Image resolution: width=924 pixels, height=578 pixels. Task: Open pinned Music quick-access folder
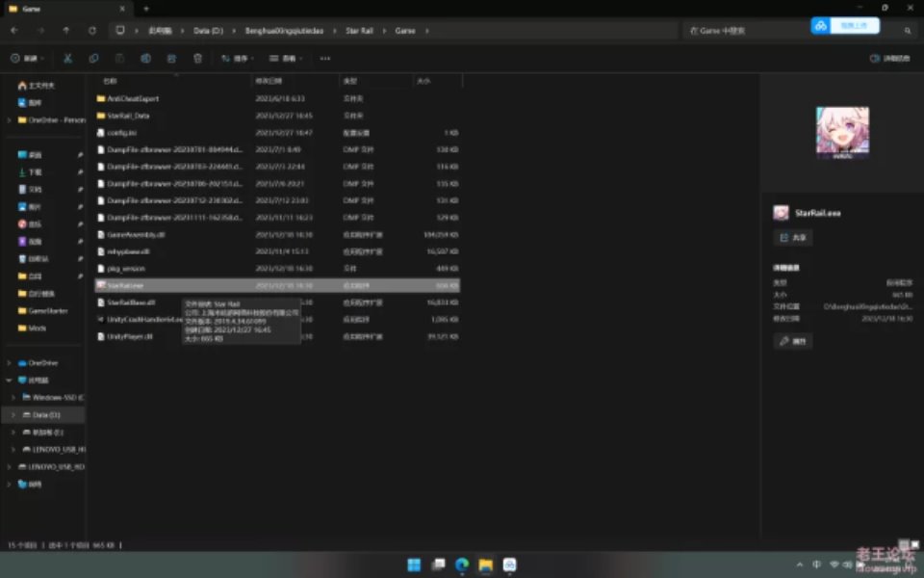pyautogui.click(x=30, y=224)
